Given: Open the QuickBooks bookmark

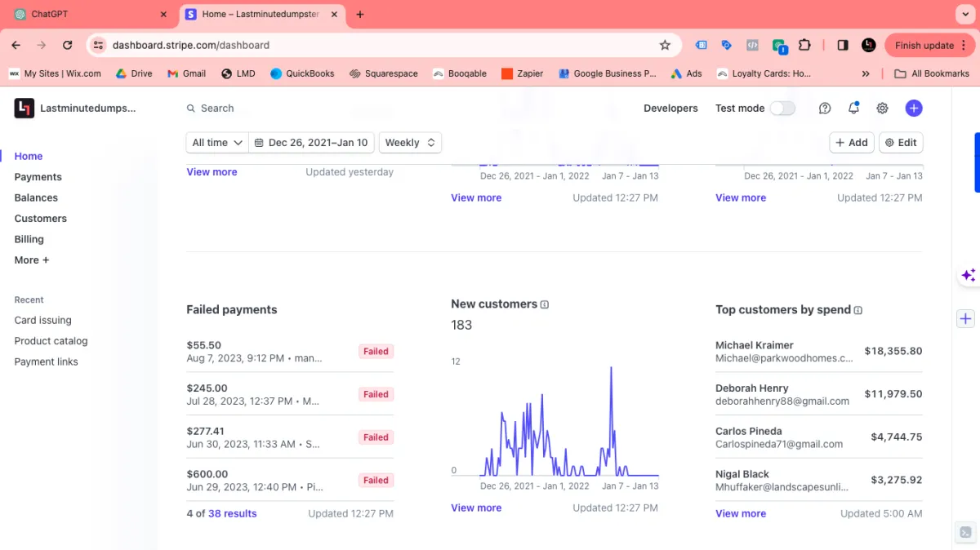Looking at the screenshot, I should point(302,73).
